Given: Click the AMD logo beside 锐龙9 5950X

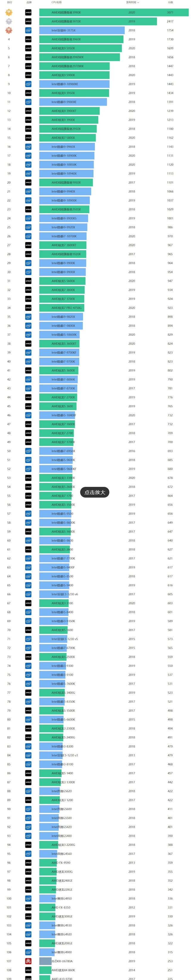Looking at the screenshot, I should 28,48.
